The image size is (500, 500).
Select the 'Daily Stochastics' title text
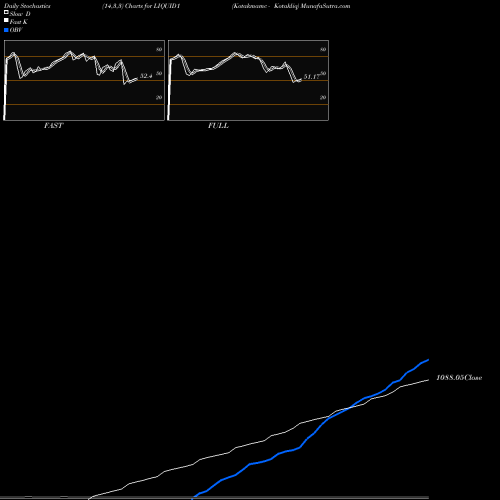27,6
